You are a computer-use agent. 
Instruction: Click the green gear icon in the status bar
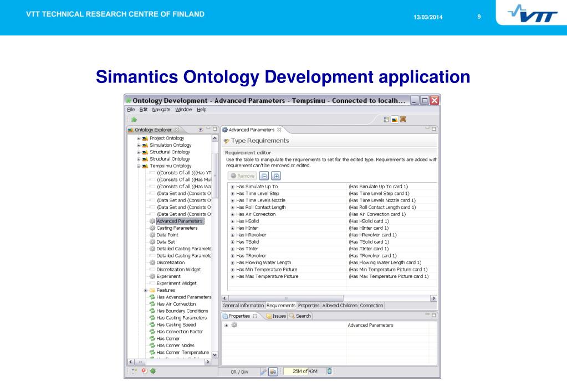point(153,371)
